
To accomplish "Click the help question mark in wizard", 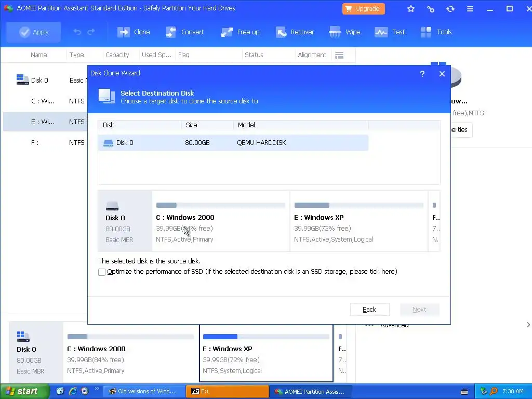I will 422,74.
